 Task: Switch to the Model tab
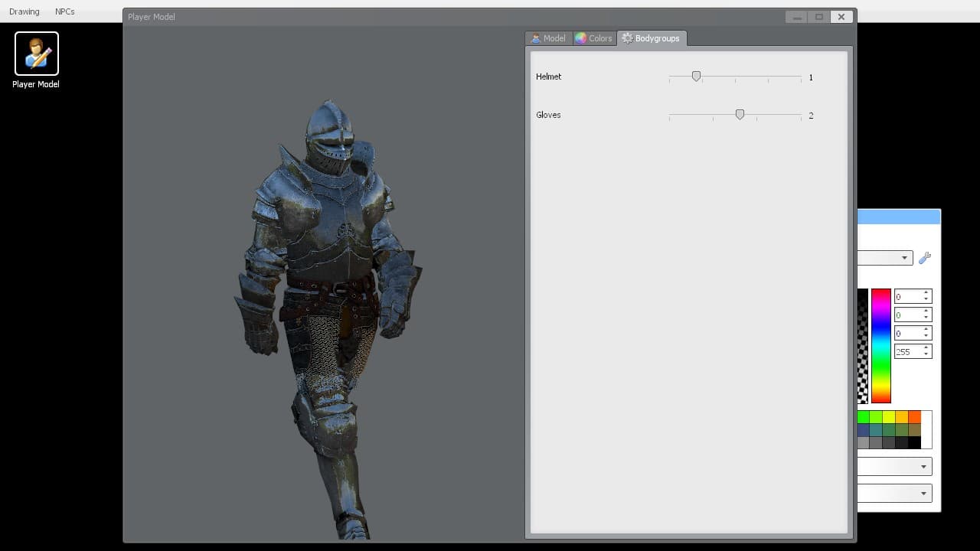tap(548, 38)
